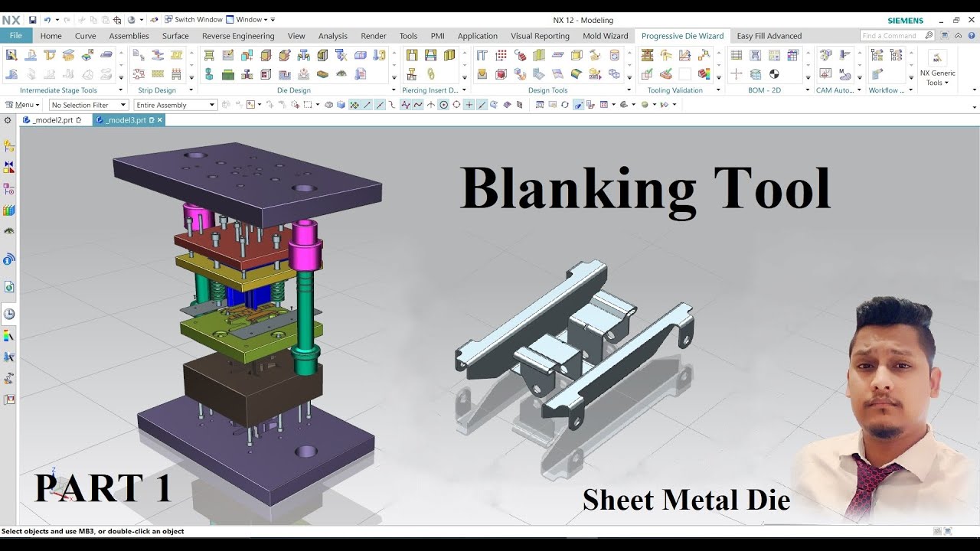Toggle Quadrant Point snap circle icon

[456, 105]
